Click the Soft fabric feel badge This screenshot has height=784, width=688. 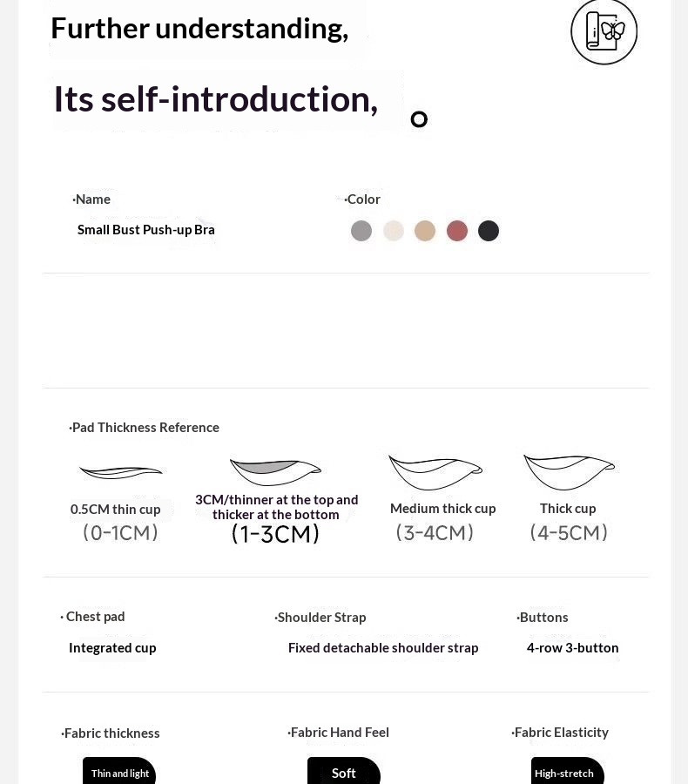tap(344, 771)
